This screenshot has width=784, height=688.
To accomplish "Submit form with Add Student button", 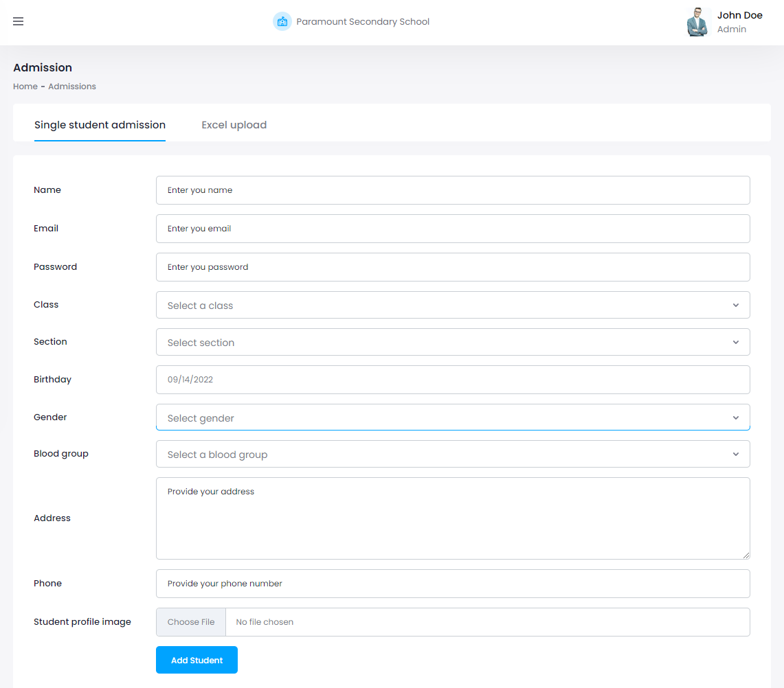I will click(197, 660).
